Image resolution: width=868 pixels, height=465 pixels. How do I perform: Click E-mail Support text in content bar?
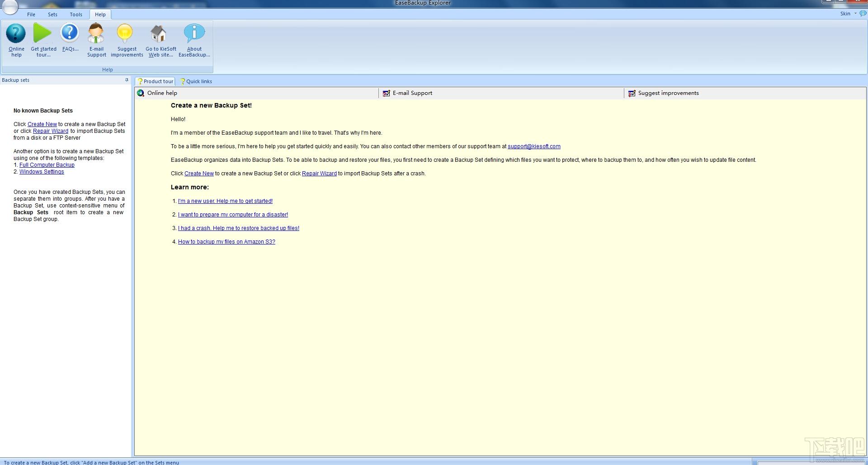coord(412,93)
